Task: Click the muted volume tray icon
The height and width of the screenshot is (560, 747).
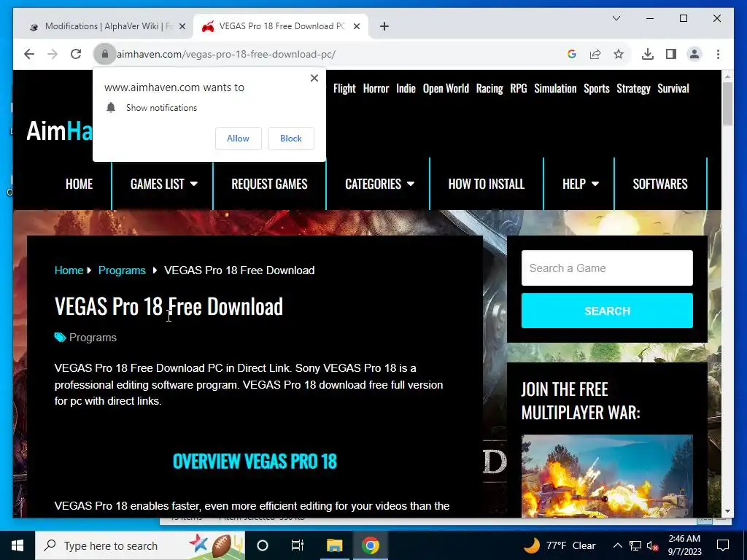Action: 653,545
